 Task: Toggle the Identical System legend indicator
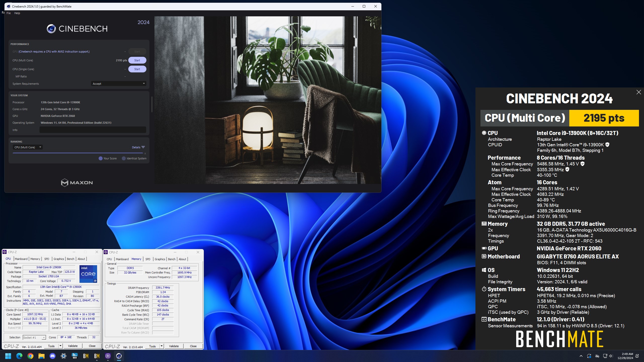click(124, 158)
